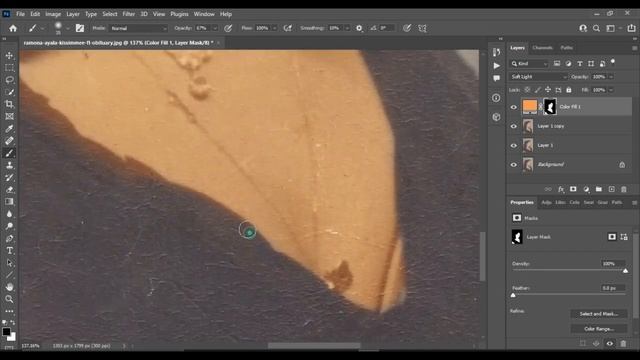Open the layer Kind filter dropdown
640x360 pixels.
529,64
